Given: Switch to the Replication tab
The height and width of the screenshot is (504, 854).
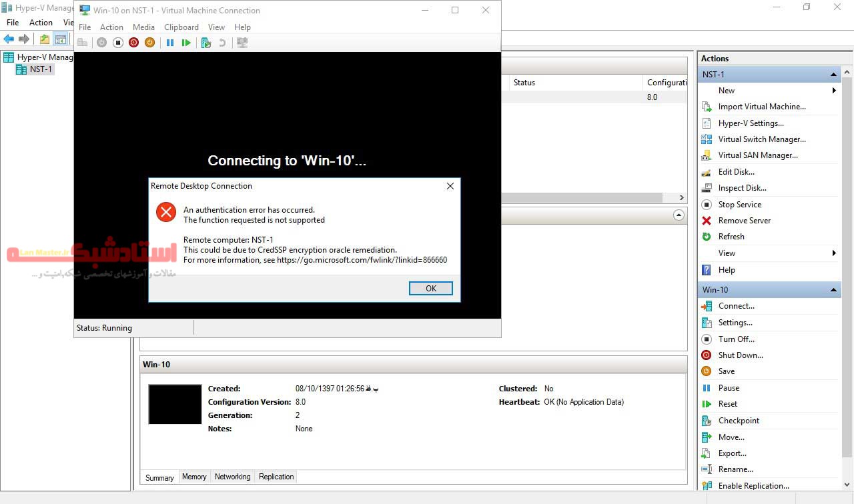Looking at the screenshot, I should 276,477.
